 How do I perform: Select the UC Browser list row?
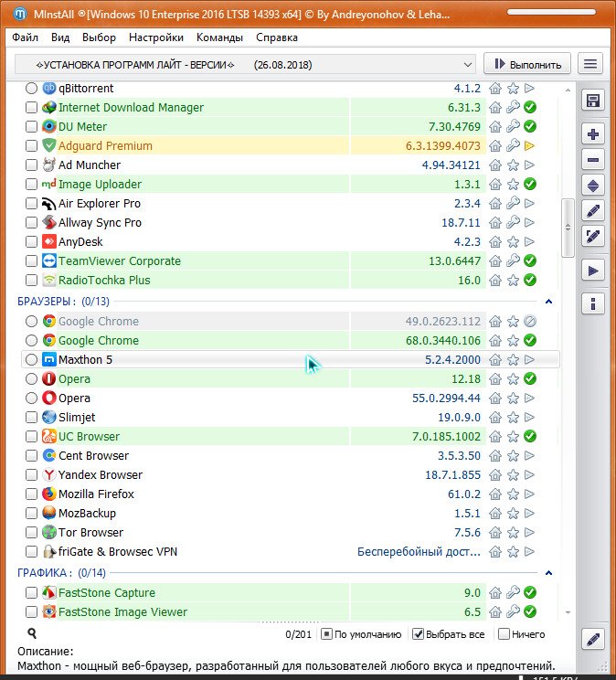pyautogui.click(x=290, y=436)
